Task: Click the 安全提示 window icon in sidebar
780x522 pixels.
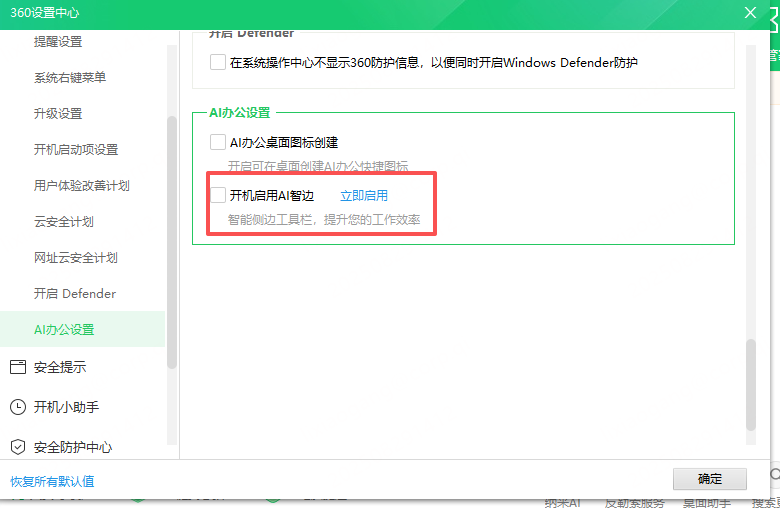Action: point(17,367)
